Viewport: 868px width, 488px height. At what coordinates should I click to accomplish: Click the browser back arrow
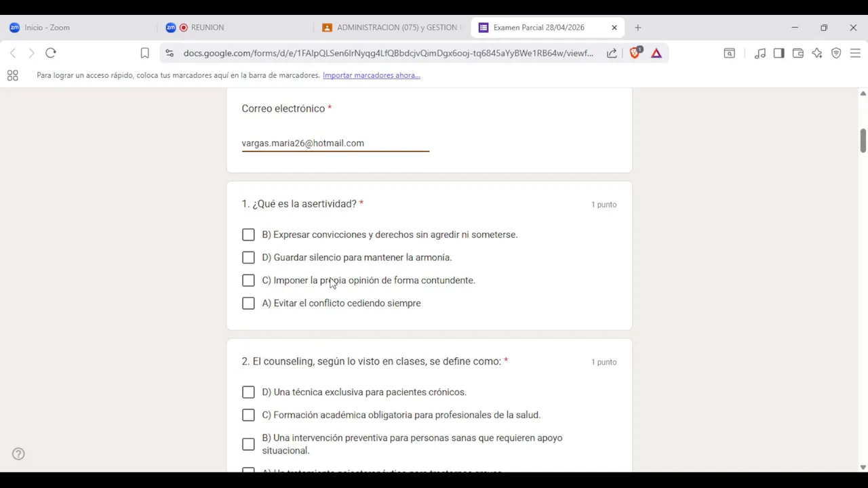tap(12, 53)
